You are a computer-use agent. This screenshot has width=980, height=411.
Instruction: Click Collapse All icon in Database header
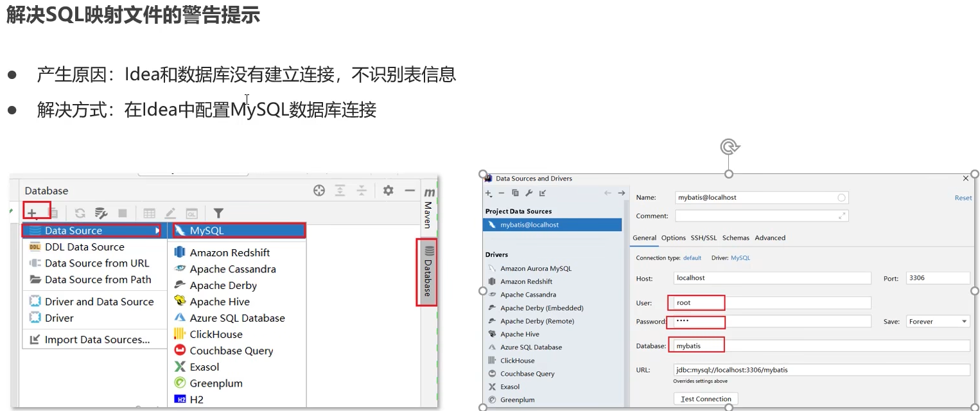click(x=362, y=190)
